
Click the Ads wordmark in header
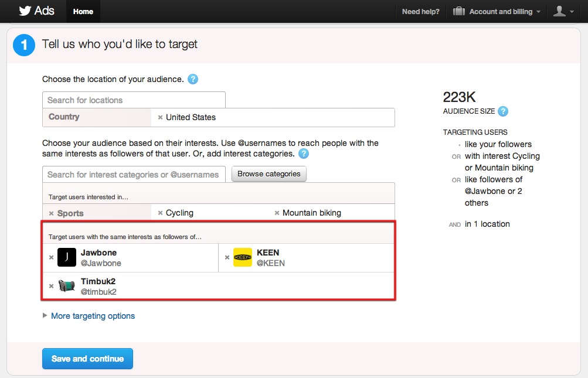44,11
